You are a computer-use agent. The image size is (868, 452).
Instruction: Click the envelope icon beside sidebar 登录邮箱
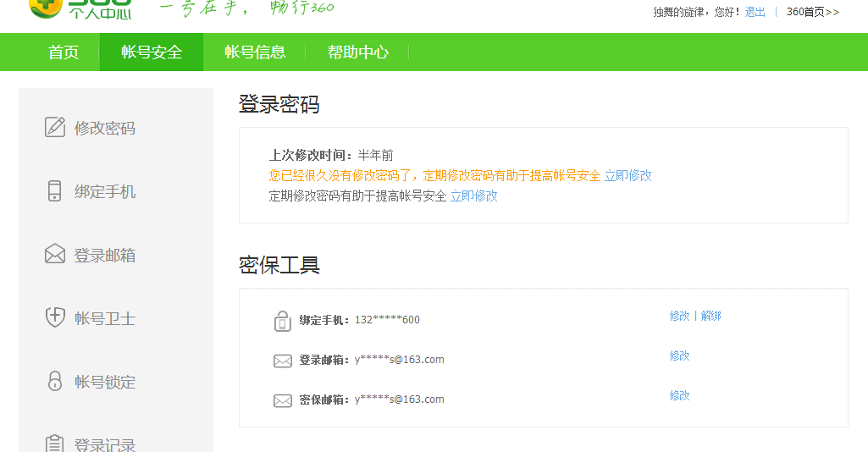click(x=55, y=254)
